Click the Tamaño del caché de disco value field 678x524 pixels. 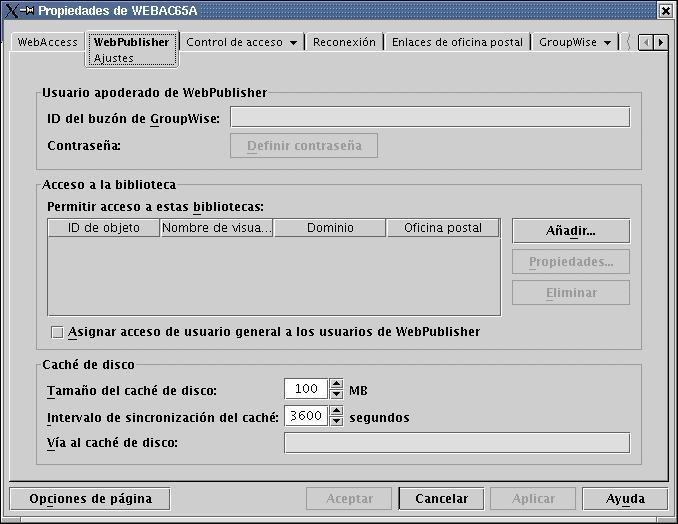click(x=306, y=389)
